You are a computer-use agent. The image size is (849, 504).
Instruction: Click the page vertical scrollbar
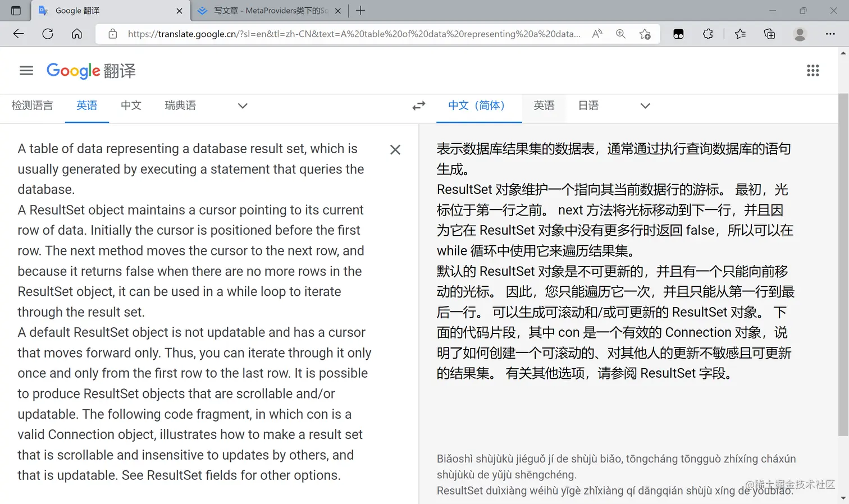[x=843, y=264]
